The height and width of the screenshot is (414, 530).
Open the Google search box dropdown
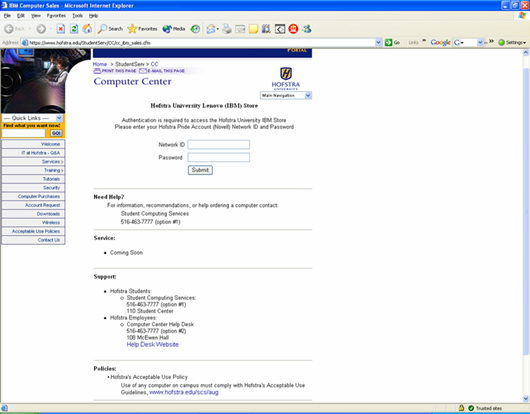(480, 43)
